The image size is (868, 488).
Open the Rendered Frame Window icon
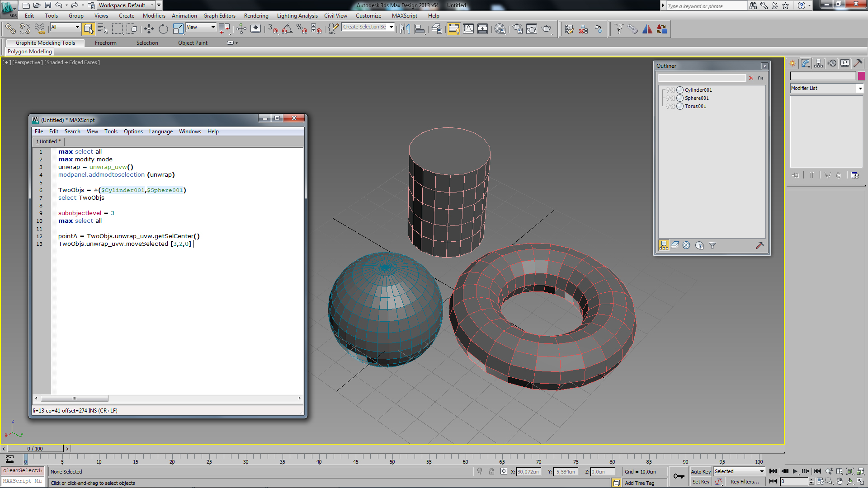click(x=532, y=29)
